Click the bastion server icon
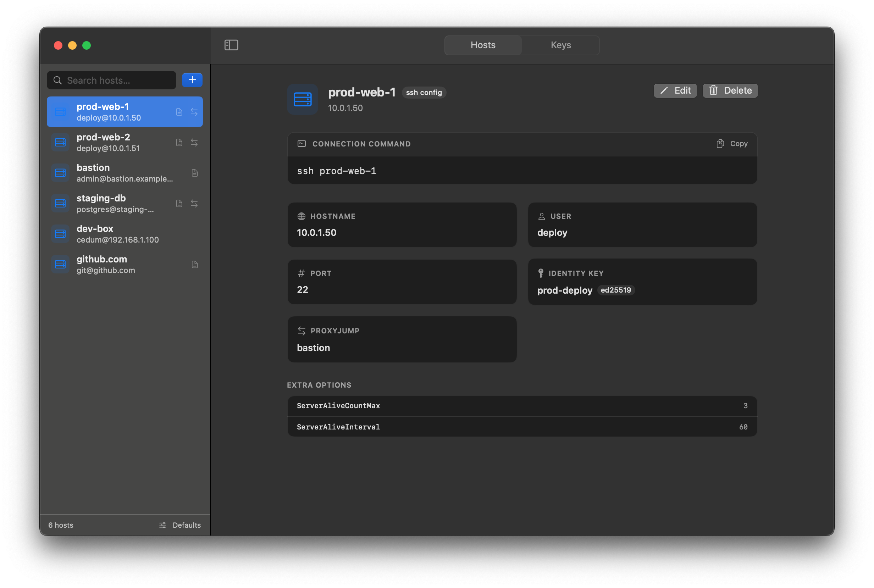The height and width of the screenshot is (588, 874). click(60, 173)
